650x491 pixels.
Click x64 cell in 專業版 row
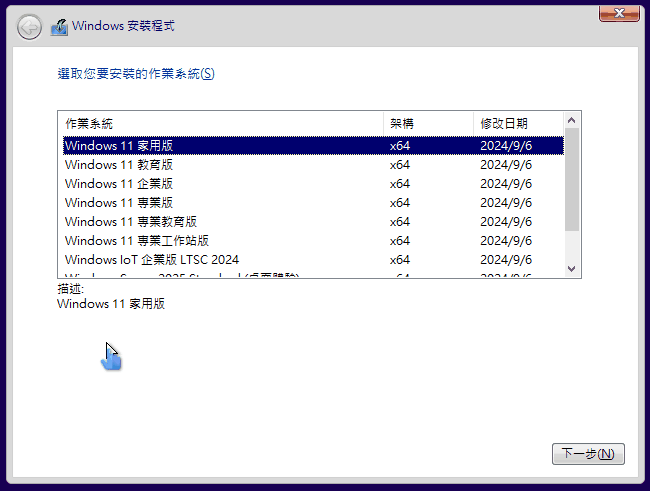point(400,203)
